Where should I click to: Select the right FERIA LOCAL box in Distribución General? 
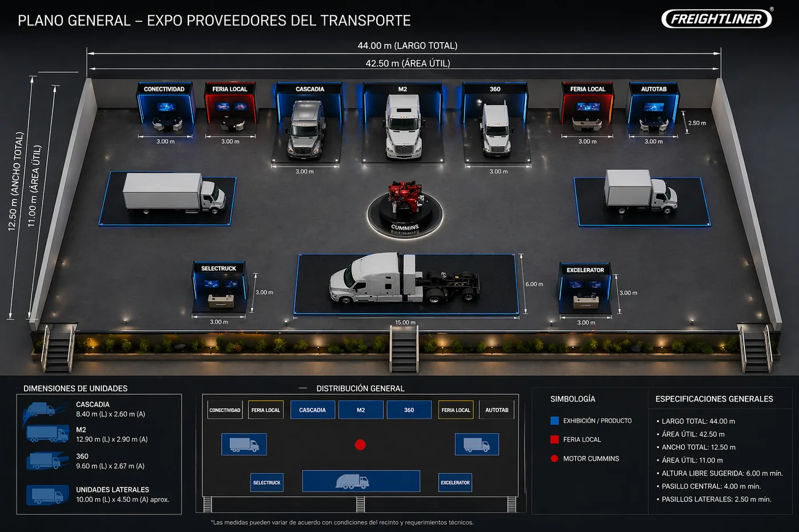tap(456, 410)
